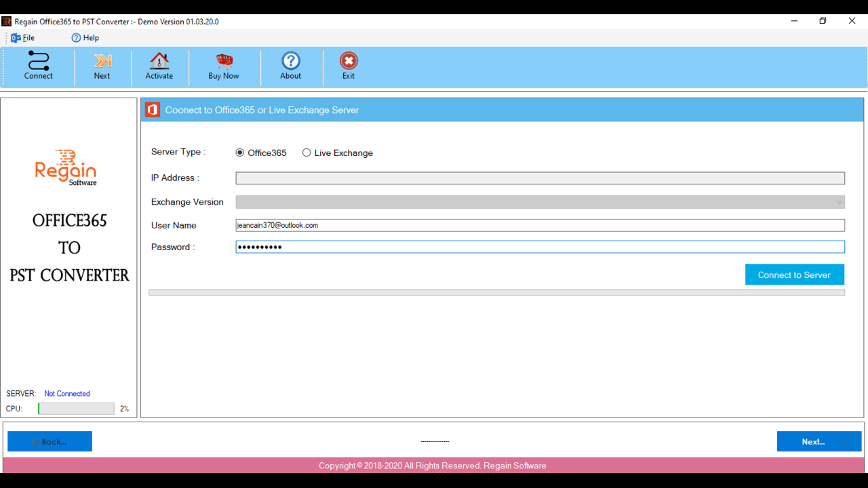Screen dimensions: 868x488
Task: Click the Office logo in panel header
Action: coord(153,110)
